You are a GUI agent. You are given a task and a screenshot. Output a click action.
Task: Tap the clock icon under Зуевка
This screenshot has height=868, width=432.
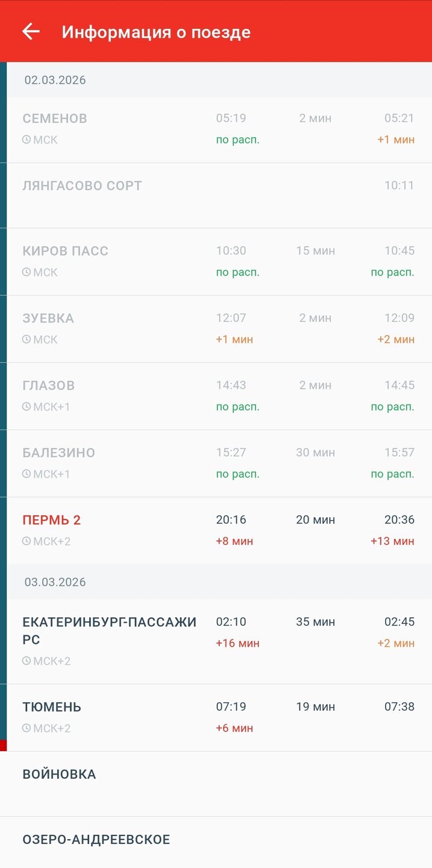pyautogui.click(x=27, y=339)
